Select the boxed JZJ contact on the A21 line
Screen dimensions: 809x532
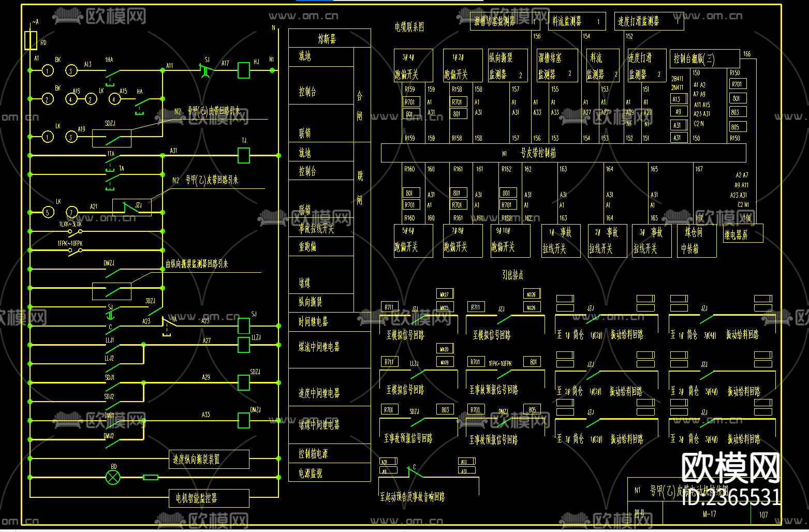point(132,207)
